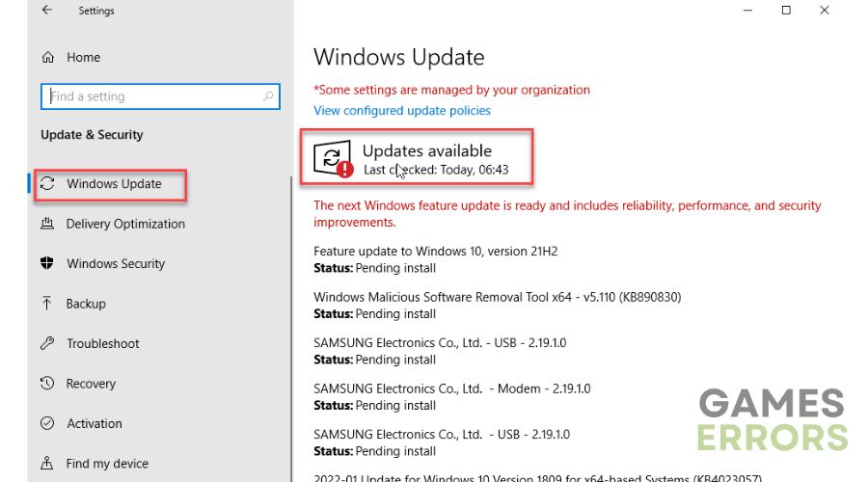This screenshot has height=482, width=868.
Task: Click Last checked: Today, 06:43 text
Action: (436, 170)
